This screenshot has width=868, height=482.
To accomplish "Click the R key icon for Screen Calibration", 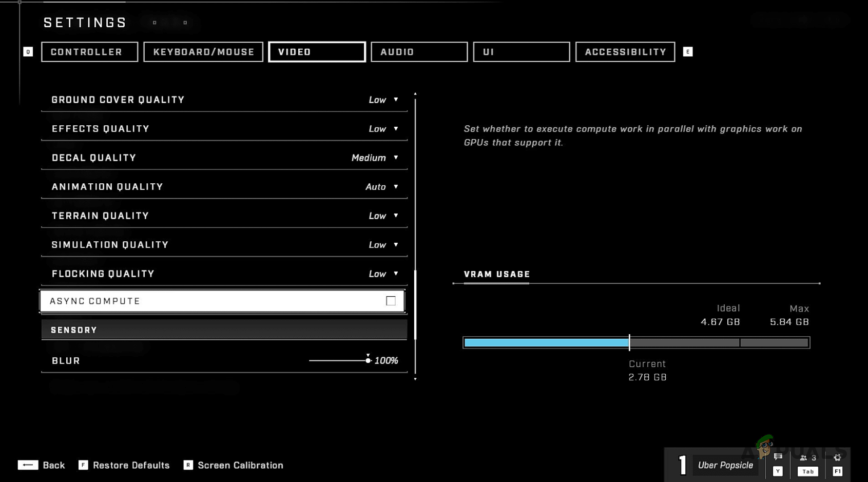I will click(x=188, y=465).
